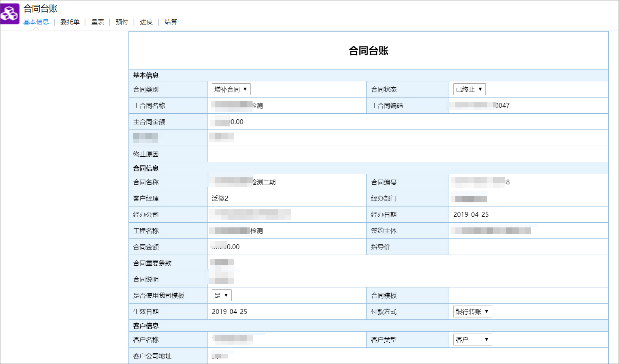Click the 合同金额 value
The width and height of the screenshot is (619, 364).
[225, 247]
